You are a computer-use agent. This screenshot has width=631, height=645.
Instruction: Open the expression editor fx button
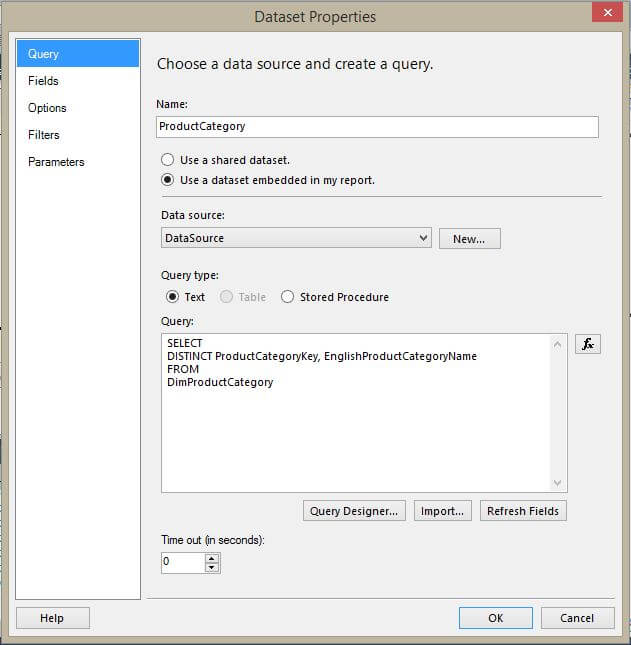(x=587, y=344)
